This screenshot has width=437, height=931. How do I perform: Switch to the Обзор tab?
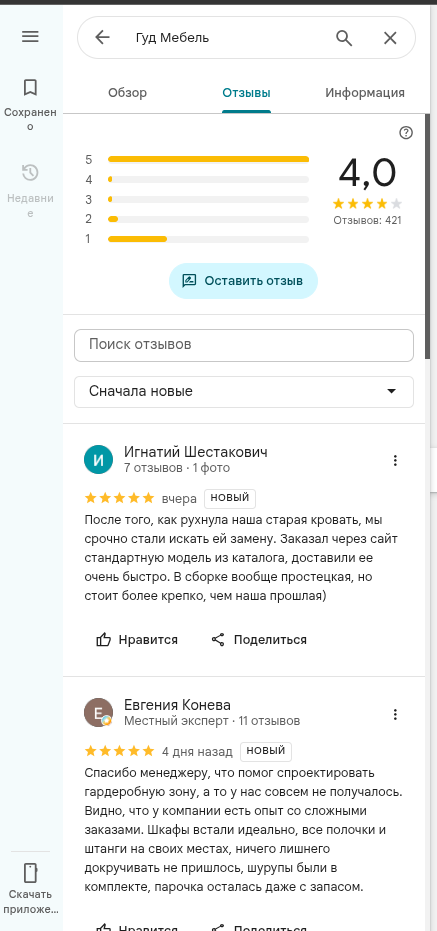[127, 93]
